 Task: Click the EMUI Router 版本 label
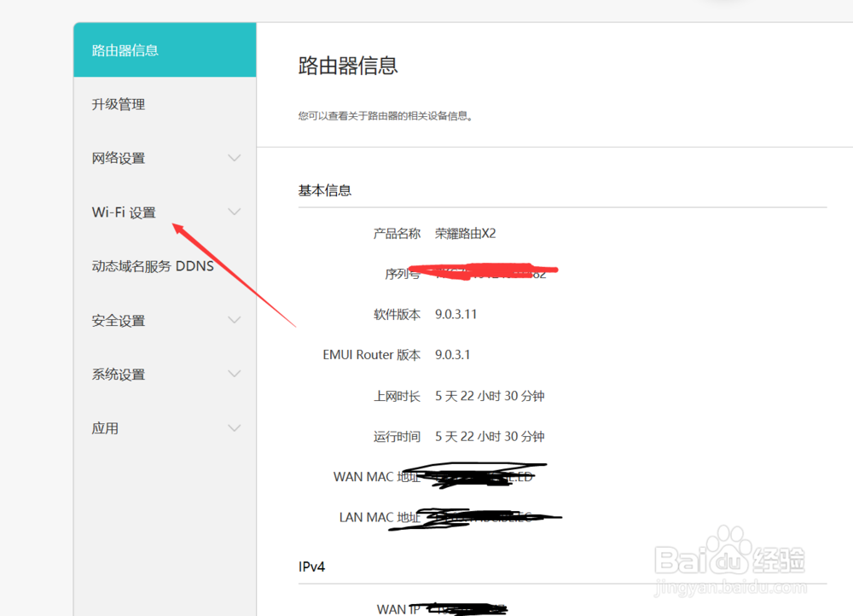[372, 355]
